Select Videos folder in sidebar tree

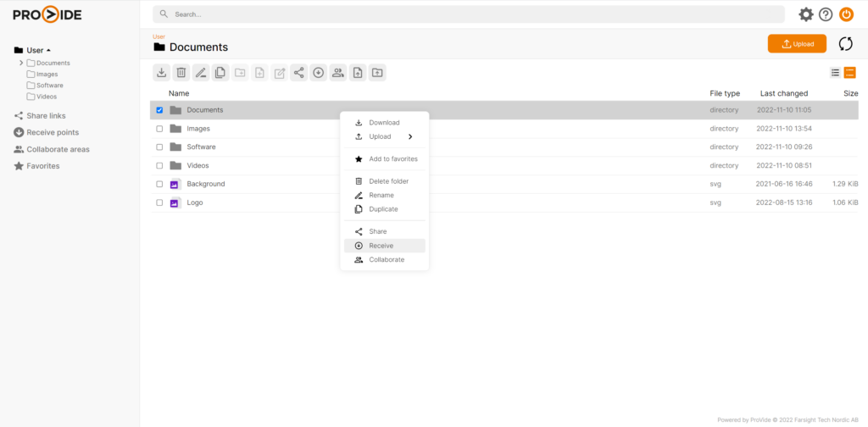point(47,97)
